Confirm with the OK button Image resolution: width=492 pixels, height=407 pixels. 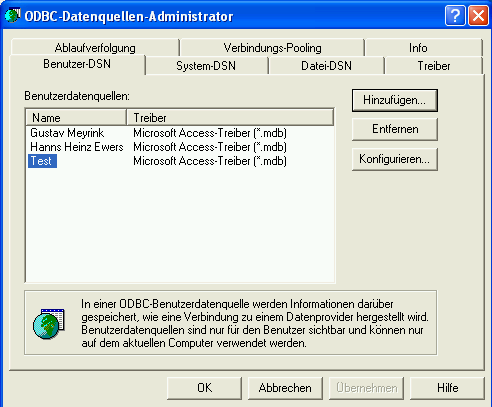pos(204,388)
